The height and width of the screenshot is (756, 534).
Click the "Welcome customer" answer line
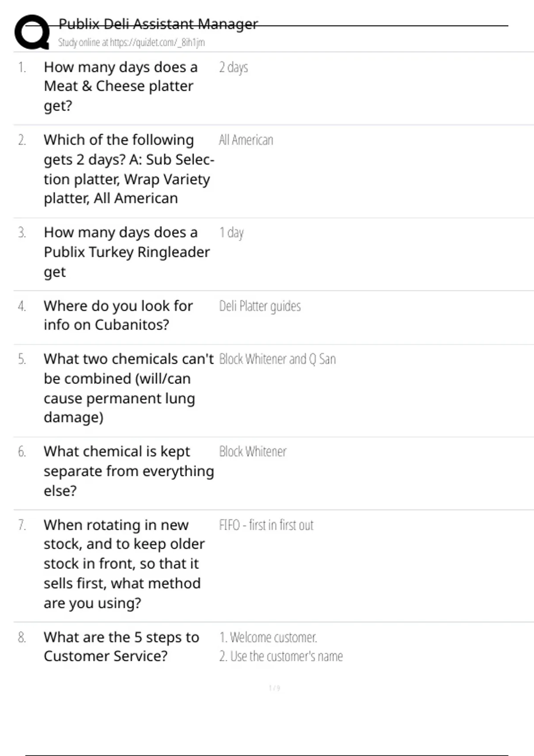[x=268, y=637]
